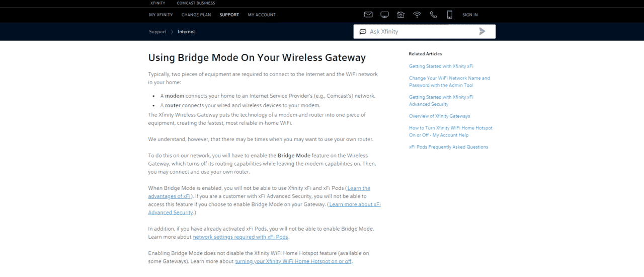Open the home security camera icon
Screen dimensions: 644x277
pyautogui.click(x=400, y=15)
